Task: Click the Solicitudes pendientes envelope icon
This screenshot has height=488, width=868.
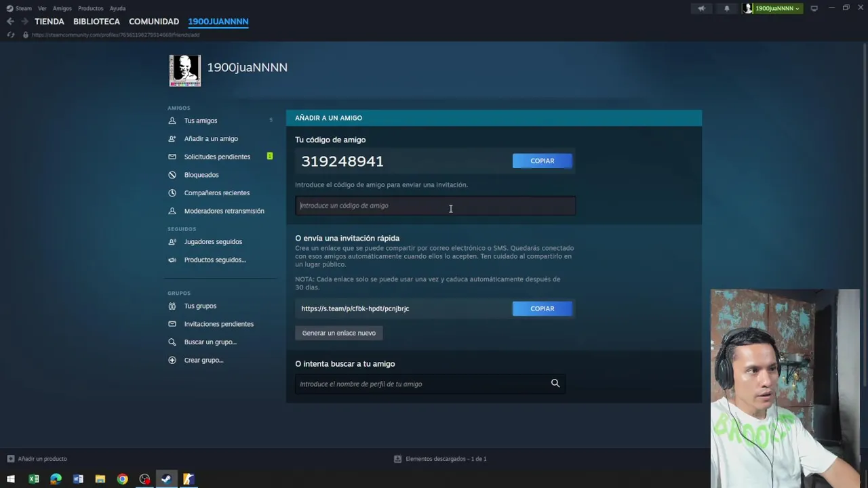Action: pos(172,157)
